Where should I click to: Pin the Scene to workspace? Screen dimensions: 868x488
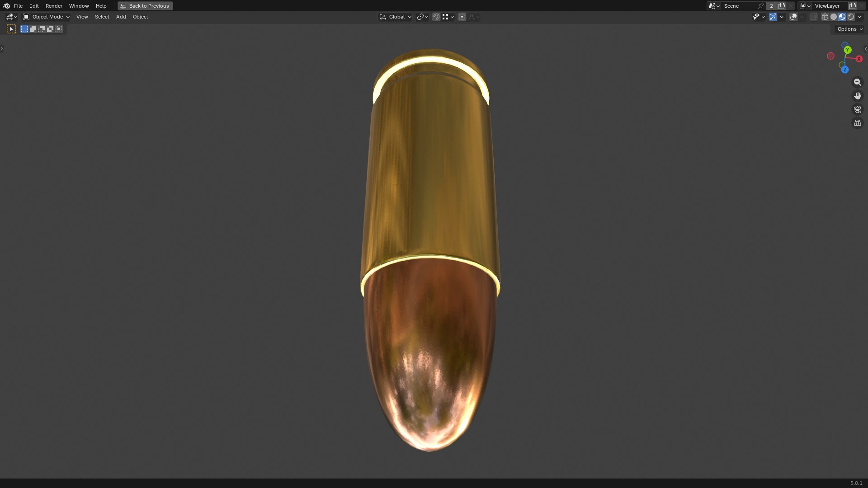tap(761, 6)
